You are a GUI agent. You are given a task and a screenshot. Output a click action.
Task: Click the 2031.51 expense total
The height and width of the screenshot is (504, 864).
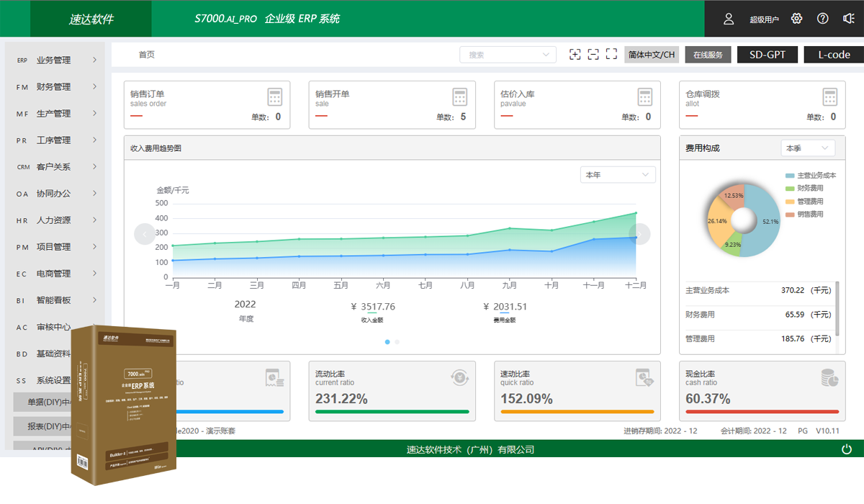(x=510, y=307)
